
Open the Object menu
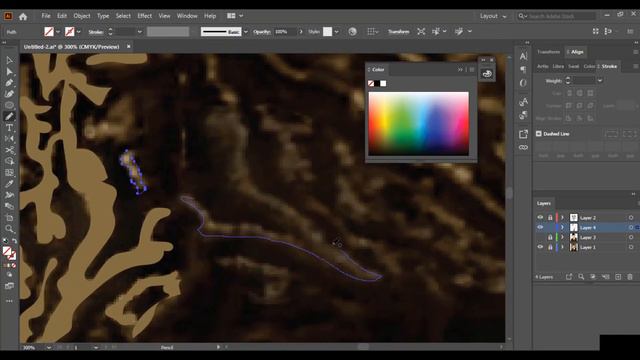(82, 16)
